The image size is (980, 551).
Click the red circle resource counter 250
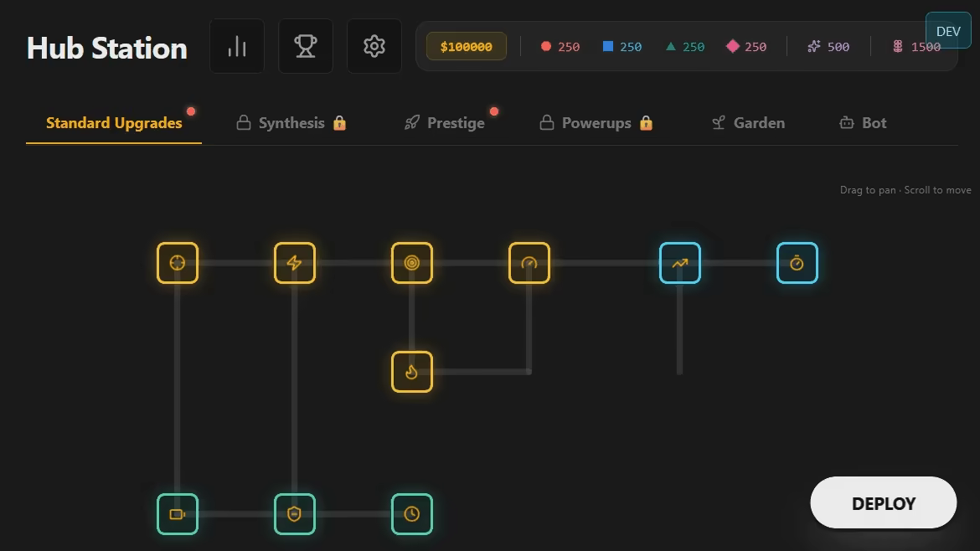pyautogui.click(x=560, y=47)
